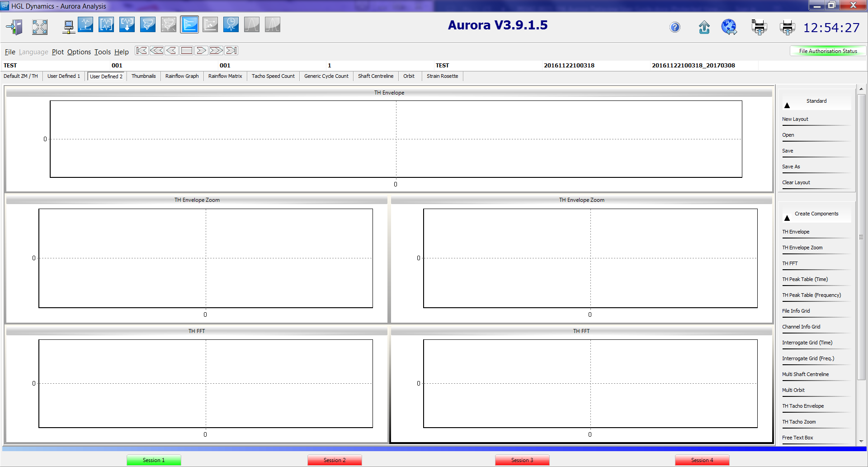Click Open in the Standard panel
Screen dimensions: 868x467
[788, 135]
